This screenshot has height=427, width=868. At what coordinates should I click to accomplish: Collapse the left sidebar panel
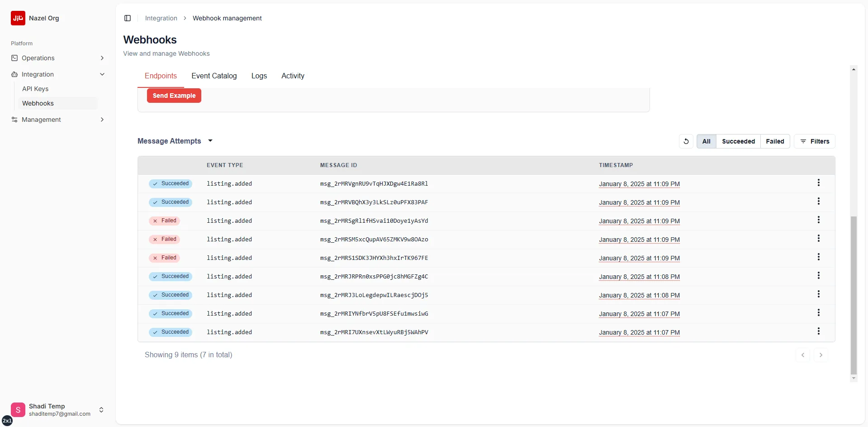click(x=127, y=18)
